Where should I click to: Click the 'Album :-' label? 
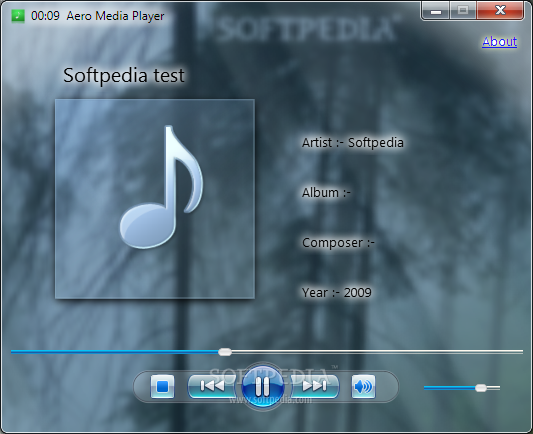[x=326, y=193]
